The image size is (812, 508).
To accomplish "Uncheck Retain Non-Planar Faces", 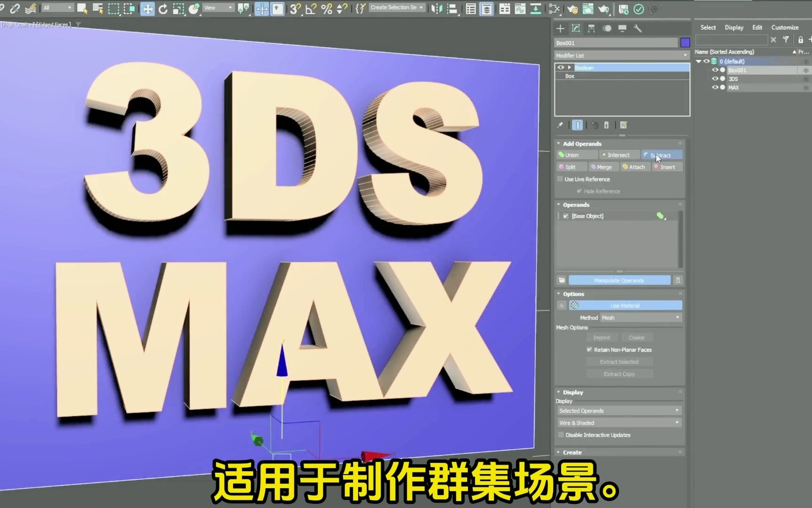I will pyautogui.click(x=589, y=349).
